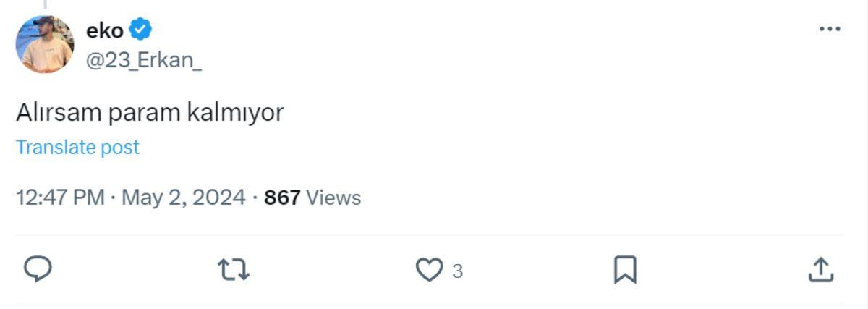Click the display name "eko"
Image resolution: width=868 pixels, height=309 pixels.
[105, 30]
